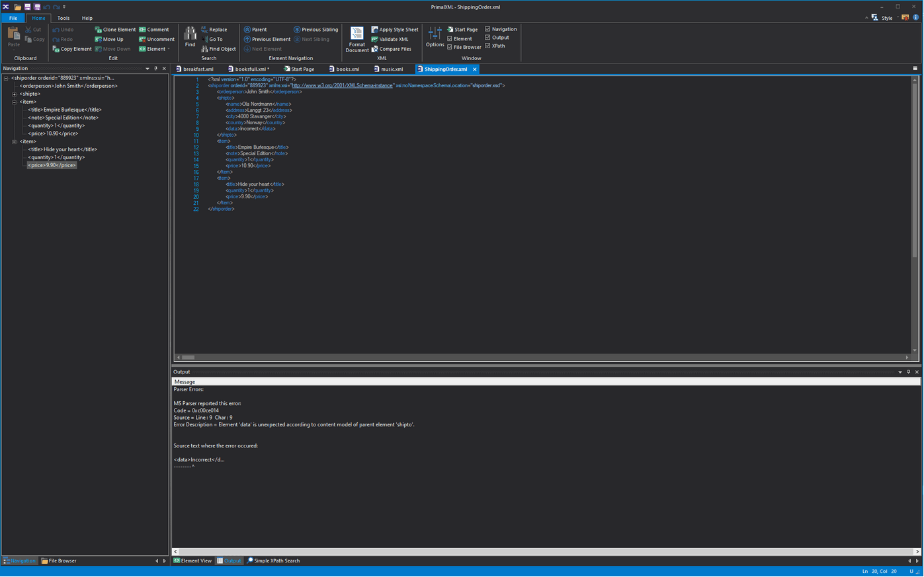Image resolution: width=924 pixels, height=577 pixels.
Task: Click the Comment tool
Action: pos(154,30)
